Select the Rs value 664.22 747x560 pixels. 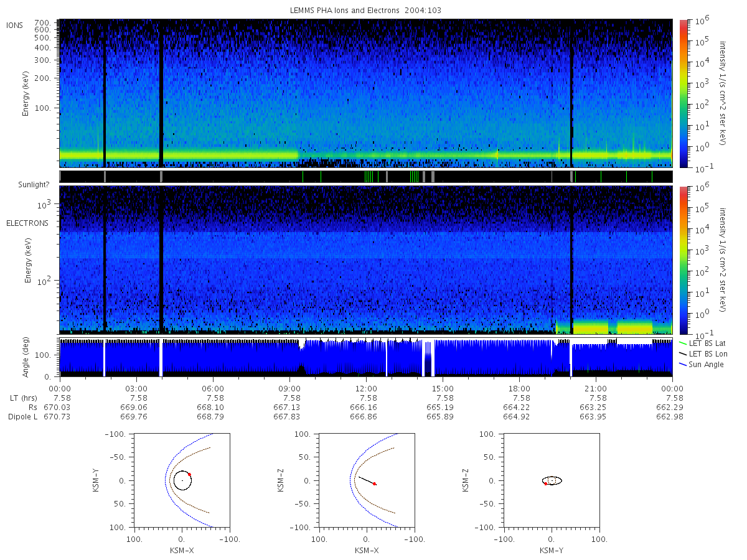(516, 407)
